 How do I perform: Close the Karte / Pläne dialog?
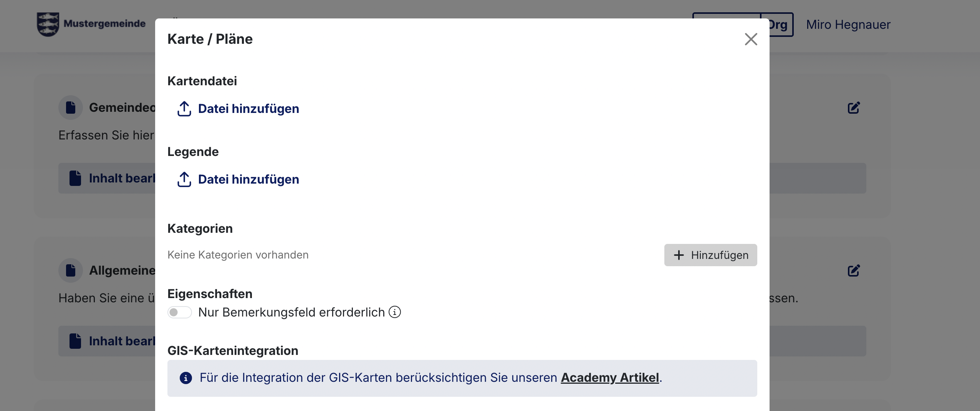[751, 39]
